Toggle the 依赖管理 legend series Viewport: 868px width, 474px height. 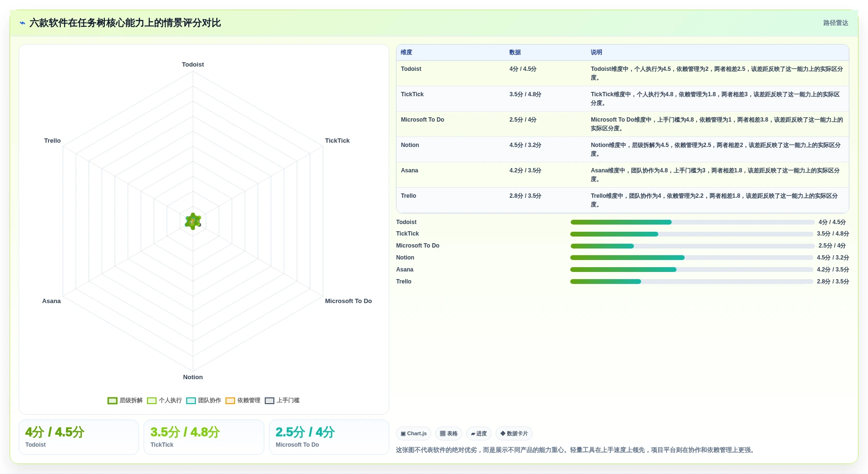click(x=243, y=400)
